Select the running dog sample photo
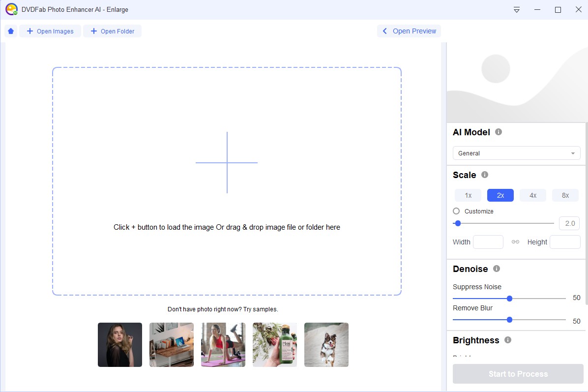Screen dimensions: 588x392 click(x=326, y=345)
